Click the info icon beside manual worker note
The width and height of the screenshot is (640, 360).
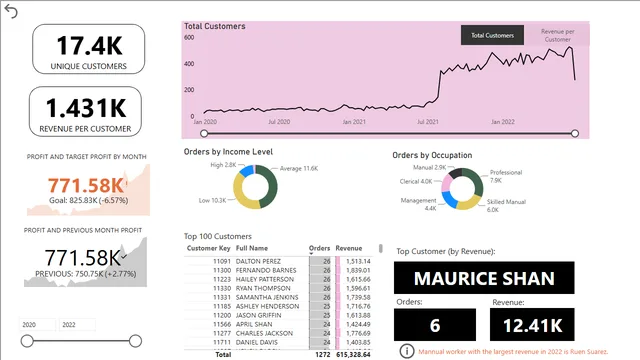point(407,351)
